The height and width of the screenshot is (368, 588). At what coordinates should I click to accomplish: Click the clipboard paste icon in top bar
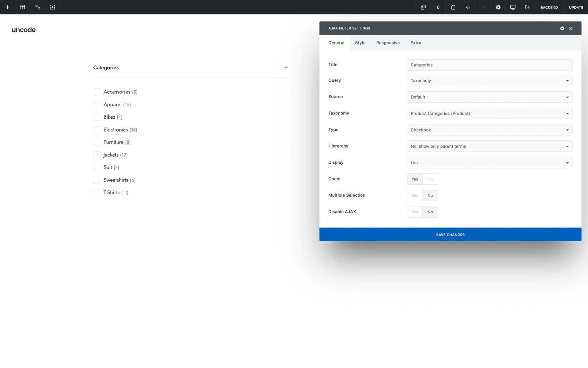point(453,7)
